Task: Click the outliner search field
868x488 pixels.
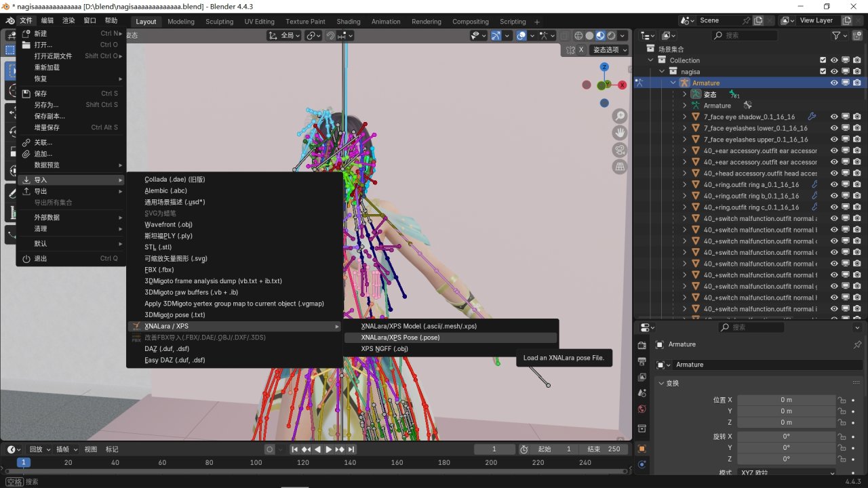Action: pyautogui.click(x=746, y=35)
